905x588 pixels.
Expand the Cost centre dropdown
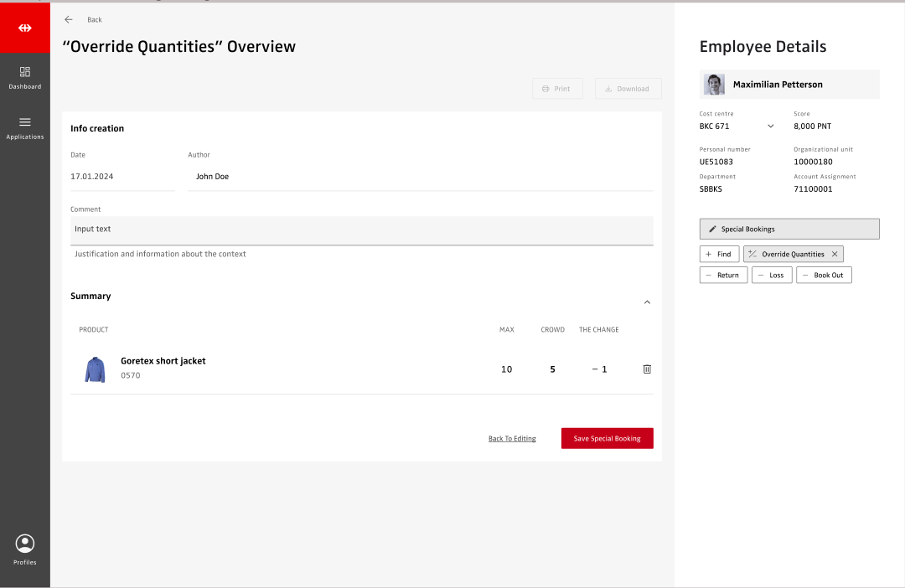click(x=771, y=126)
